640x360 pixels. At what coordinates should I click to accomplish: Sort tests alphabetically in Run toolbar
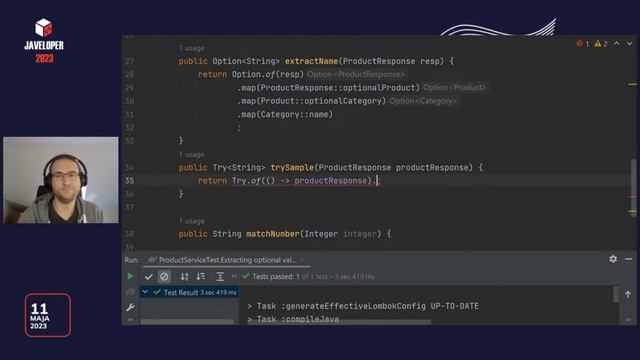pyautogui.click(x=184, y=277)
